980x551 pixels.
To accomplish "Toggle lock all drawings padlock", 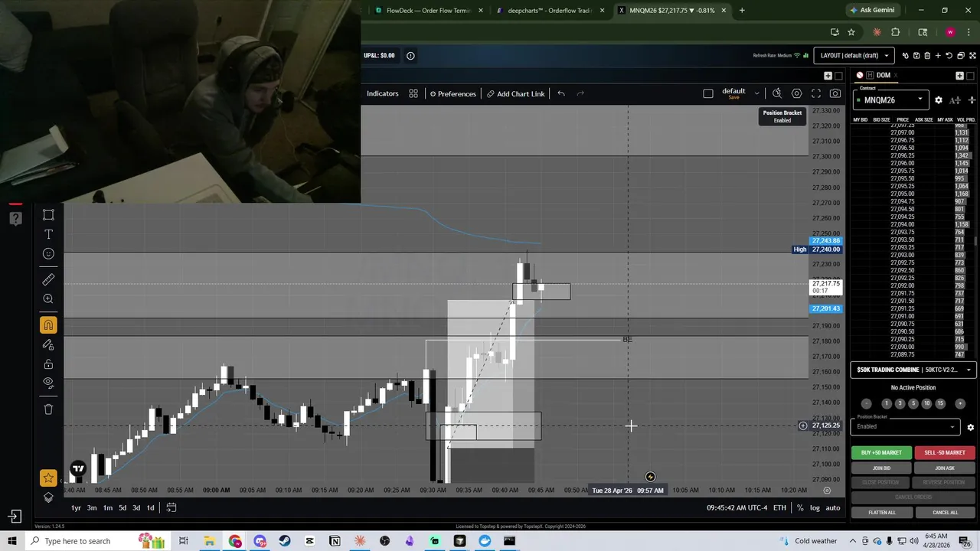I will [x=48, y=364].
